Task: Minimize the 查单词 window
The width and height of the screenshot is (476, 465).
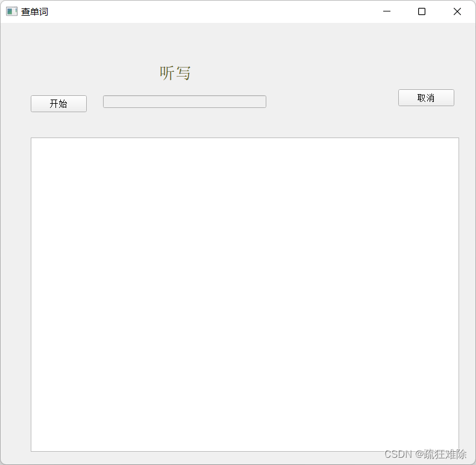Action: tap(387, 11)
